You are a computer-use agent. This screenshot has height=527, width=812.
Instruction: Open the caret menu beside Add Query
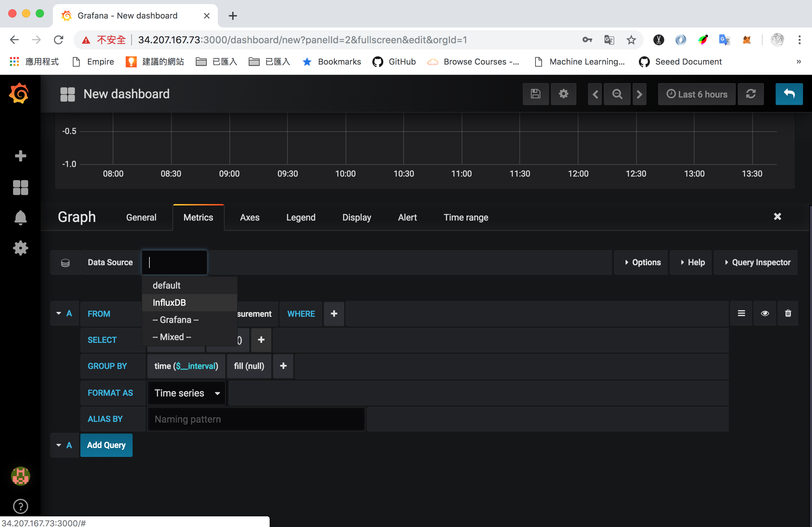pyautogui.click(x=59, y=445)
